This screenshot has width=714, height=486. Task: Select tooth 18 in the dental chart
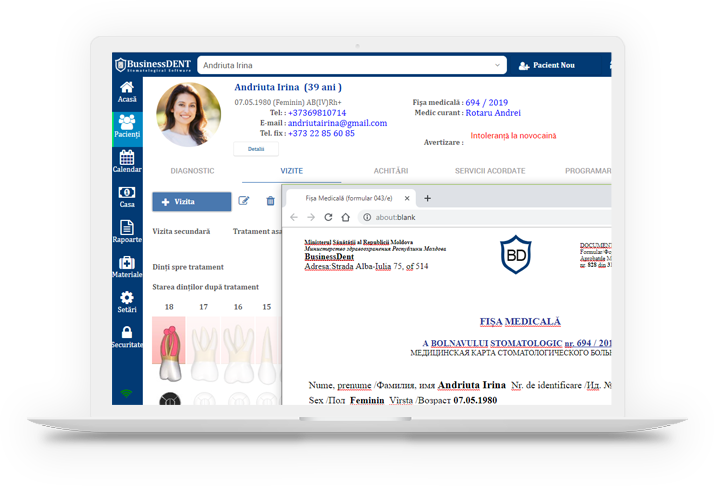click(x=169, y=348)
